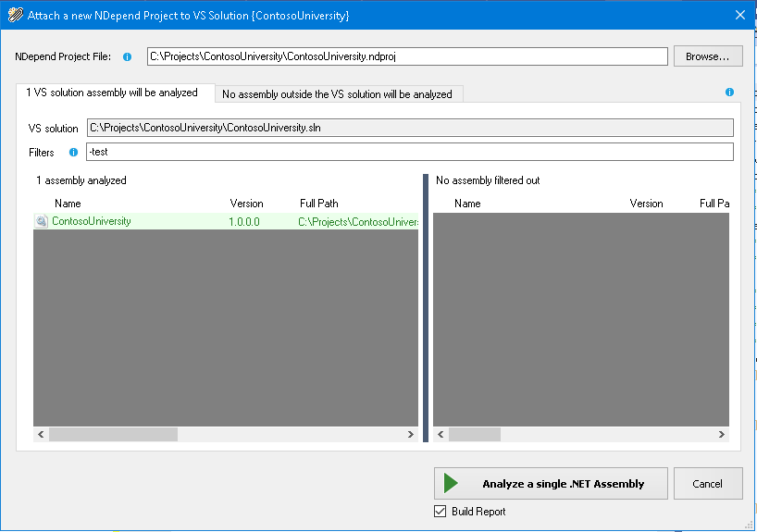Click the Cancel button
Screen dimensions: 757x532
[708, 483]
